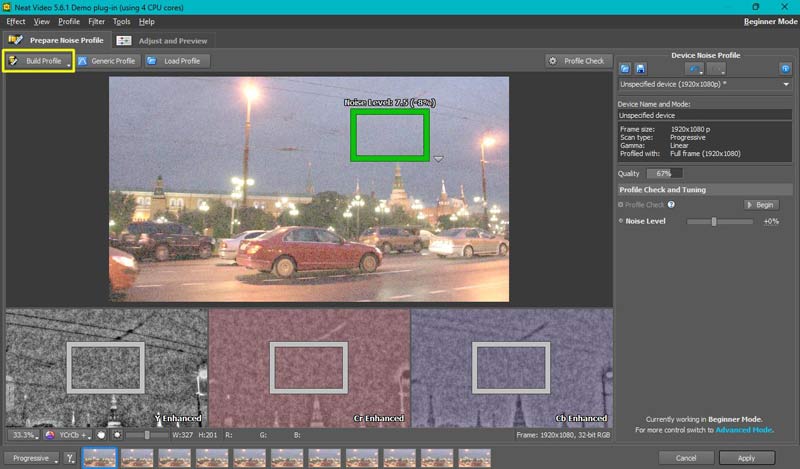Select the Noise Level radio option

click(x=621, y=221)
